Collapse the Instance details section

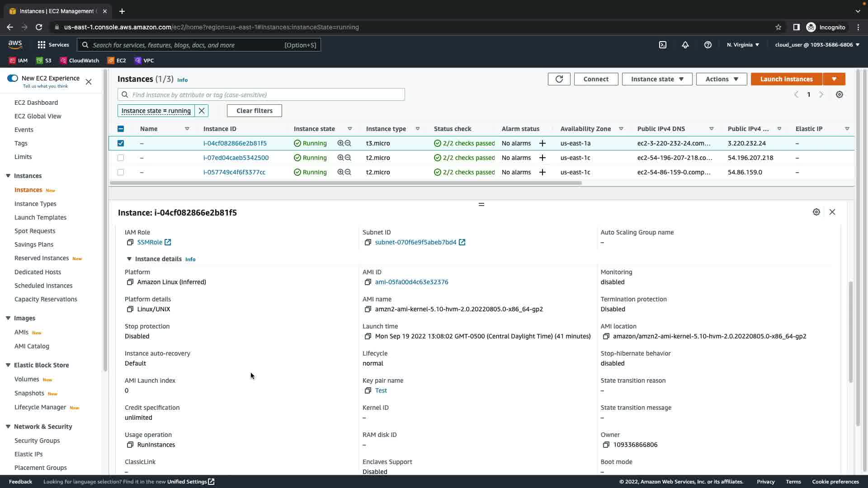click(129, 259)
